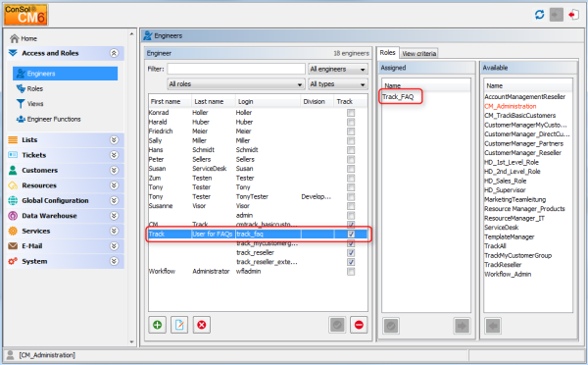588x365 pixels.
Task: Switch to the View criteria tab
Action: click(x=419, y=54)
